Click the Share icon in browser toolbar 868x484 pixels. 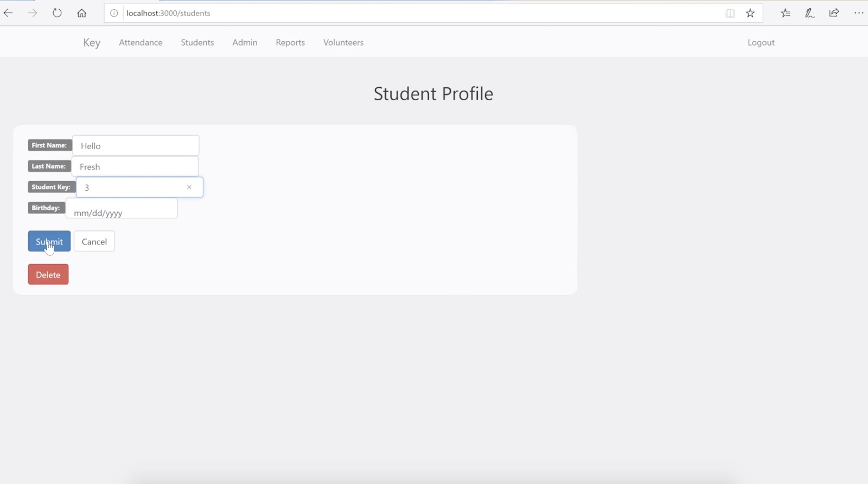pyautogui.click(x=834, y=13)
